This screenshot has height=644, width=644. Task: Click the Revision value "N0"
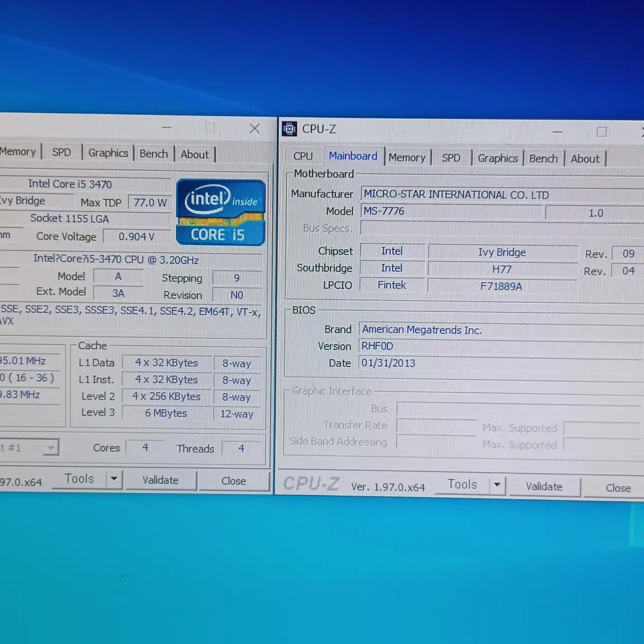[237, 295]
